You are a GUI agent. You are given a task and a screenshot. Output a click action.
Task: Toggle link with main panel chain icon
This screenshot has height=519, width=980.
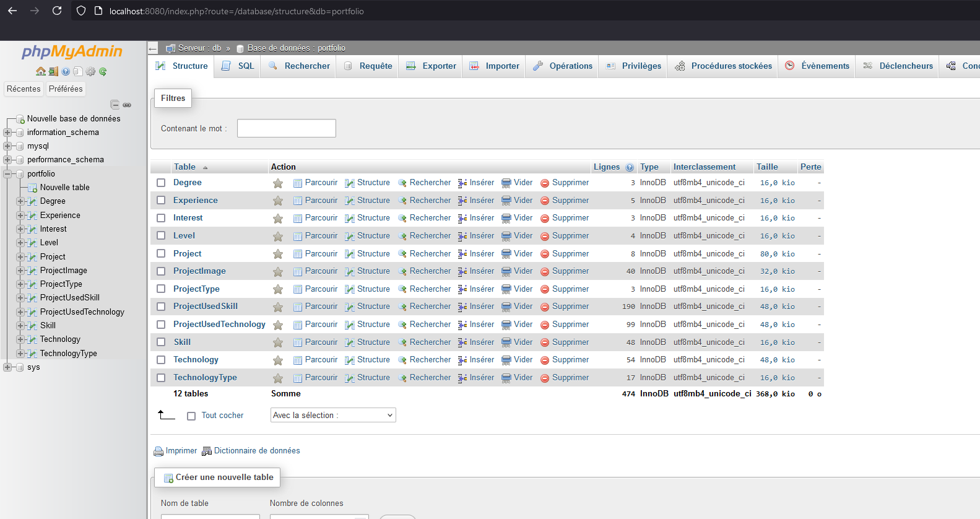[x=127, y=105]
